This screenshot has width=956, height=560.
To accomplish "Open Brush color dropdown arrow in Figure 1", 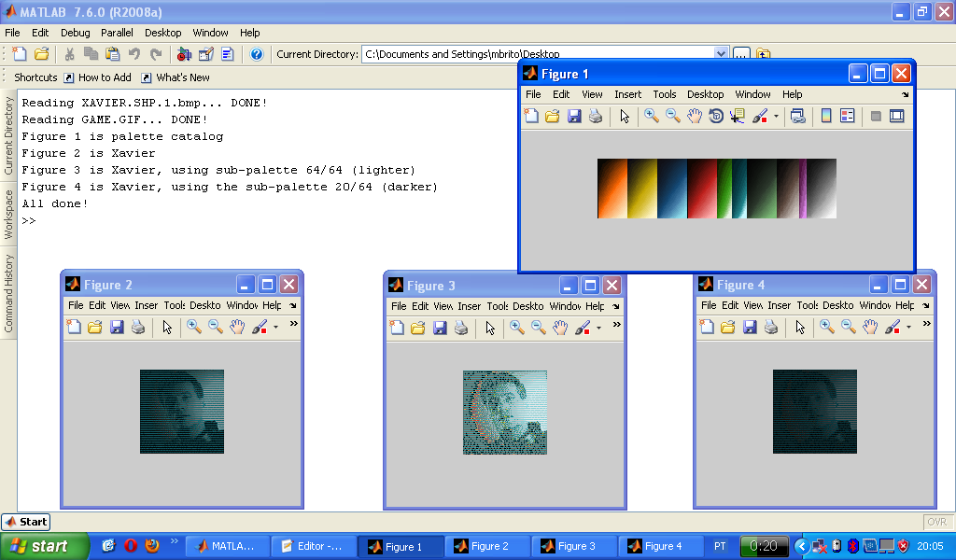I will tap(776, 117).
